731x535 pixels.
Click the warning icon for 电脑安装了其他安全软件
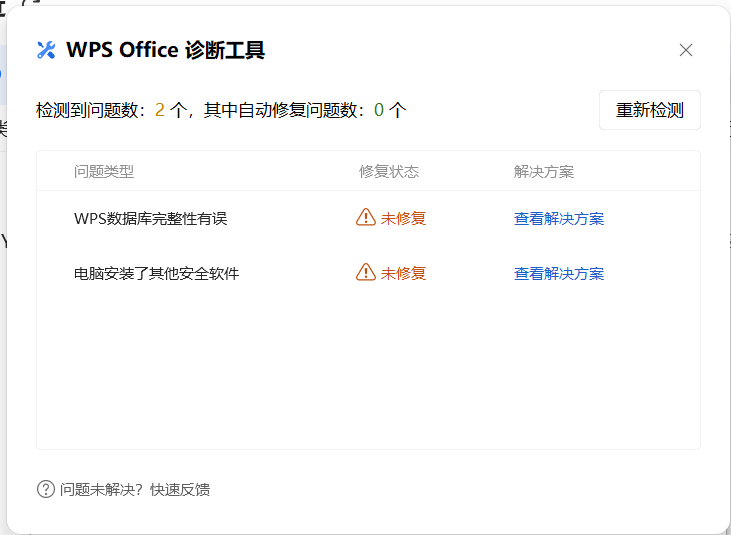[x=366, y=272]
